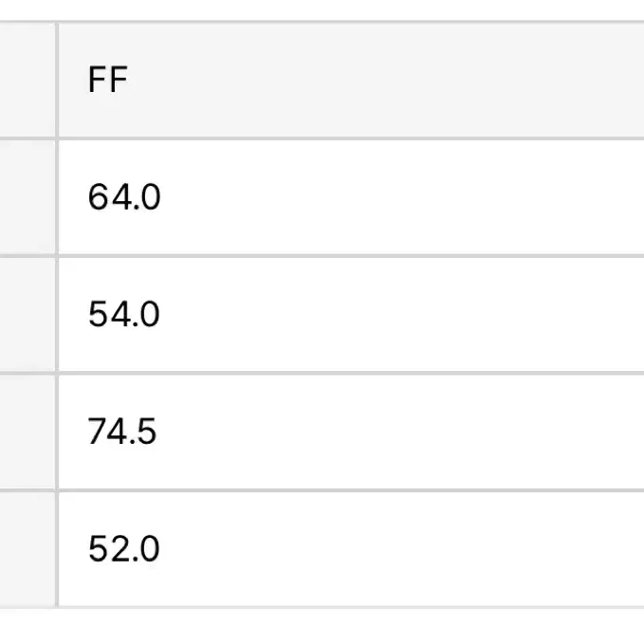
Task: Select the cell containing 64.0
Action: coord(351,197)
